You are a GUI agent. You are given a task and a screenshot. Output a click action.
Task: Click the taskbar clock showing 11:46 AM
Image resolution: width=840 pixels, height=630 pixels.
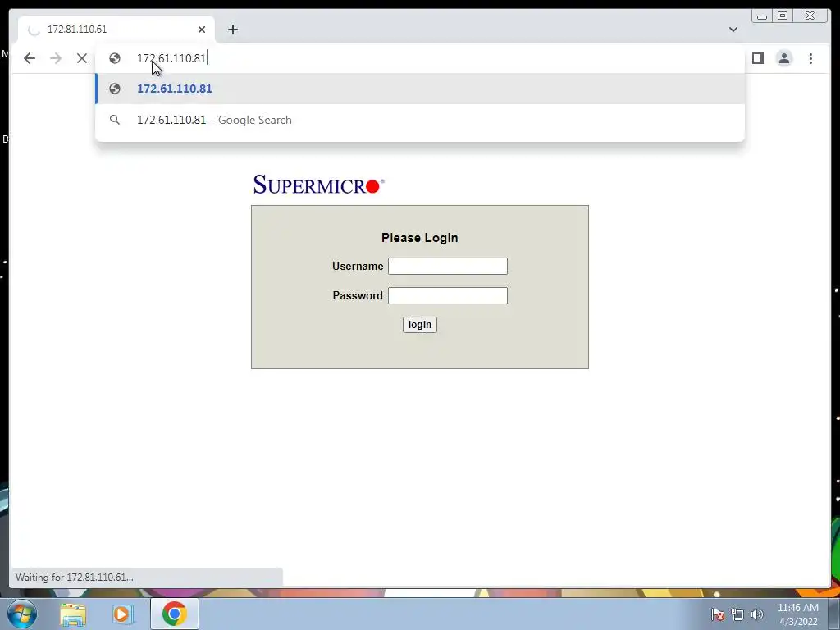pos(797,614)
